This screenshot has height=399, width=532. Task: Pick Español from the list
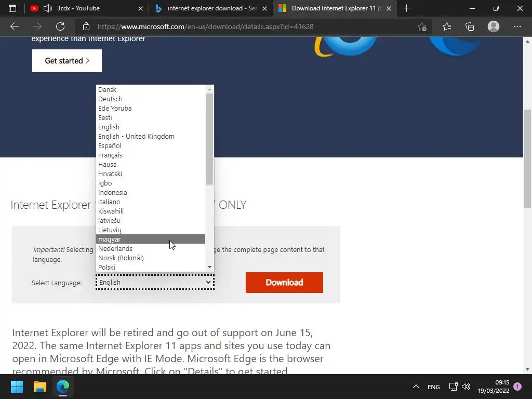point(150,145)
